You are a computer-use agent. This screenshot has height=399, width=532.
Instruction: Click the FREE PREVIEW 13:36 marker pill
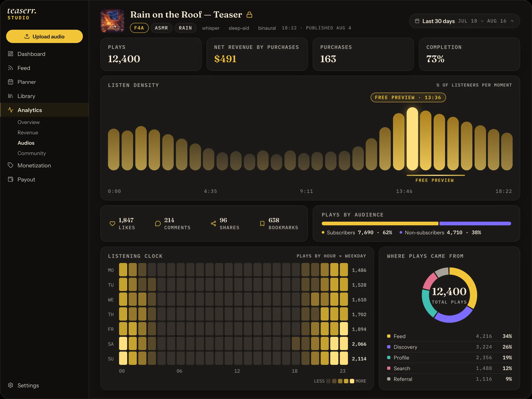pos(408,97)
